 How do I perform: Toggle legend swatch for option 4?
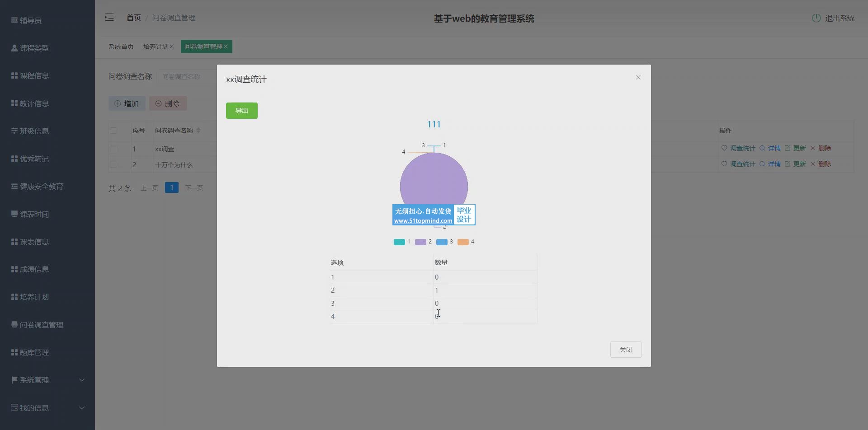(x=463, y=242)
